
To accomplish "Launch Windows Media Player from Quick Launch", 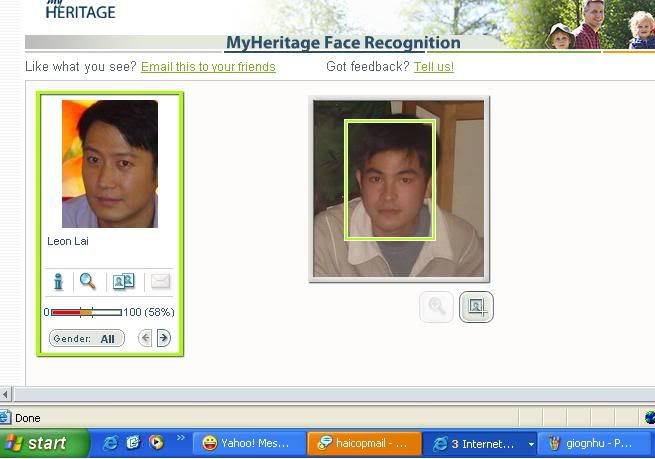I will (156, 442).
